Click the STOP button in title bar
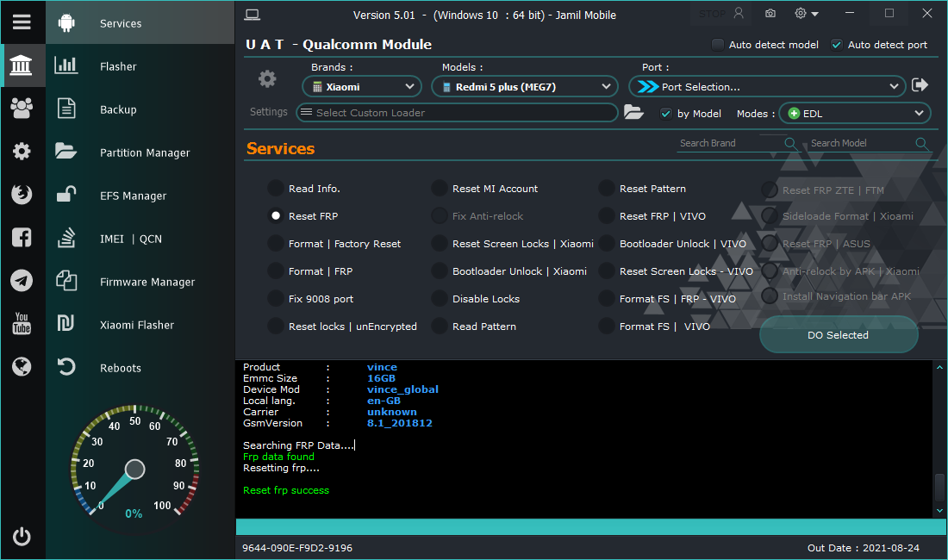 click(712, 14)
